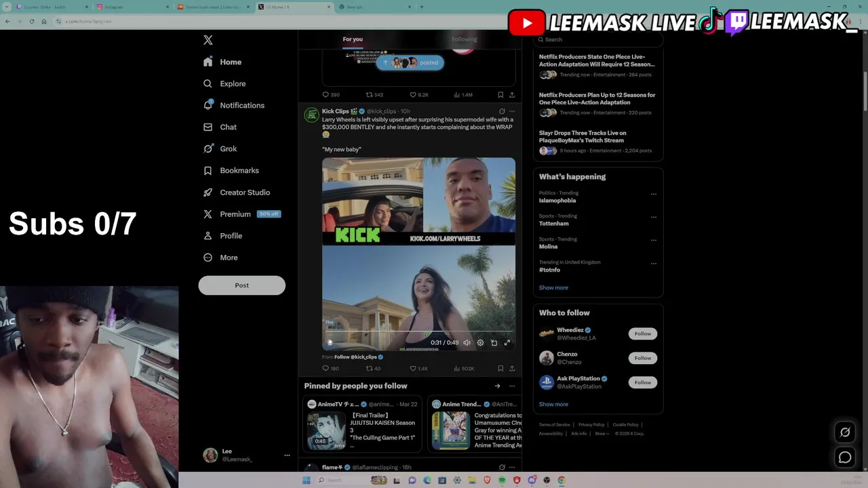Click the Post button

pos(241,285)
